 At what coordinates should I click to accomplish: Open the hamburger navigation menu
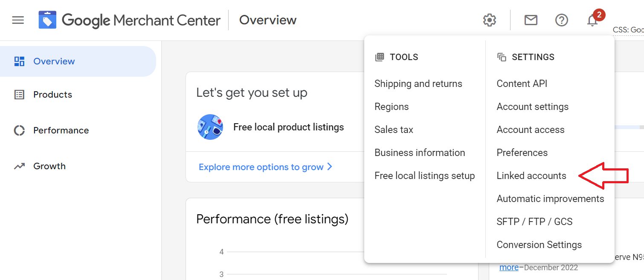click(18, 20)
